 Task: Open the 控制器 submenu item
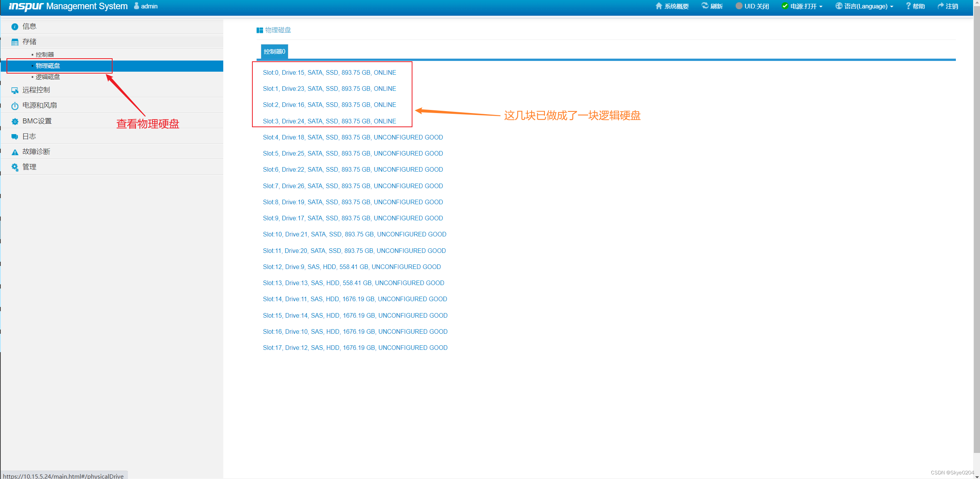click(x=45, y=55)
